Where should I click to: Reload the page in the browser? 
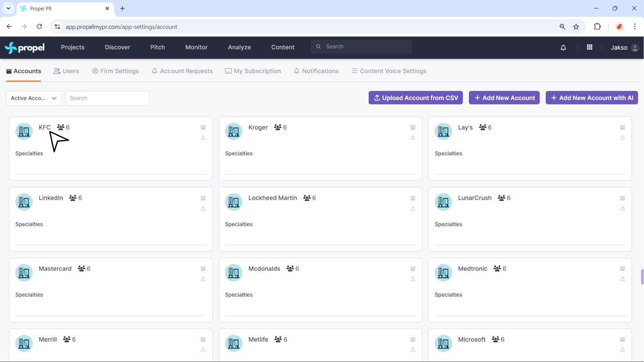(39, 26)
